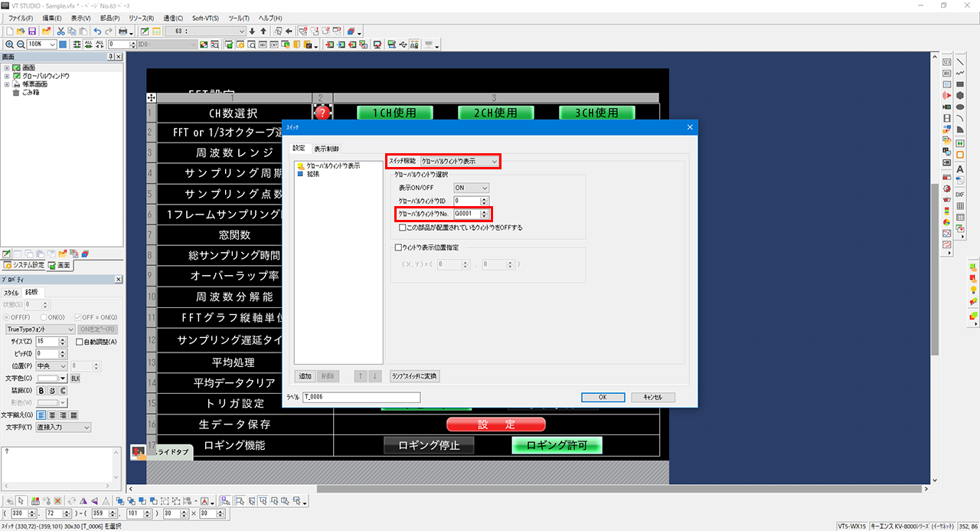The height and width of the screenshot is (531, 980).
Task: Click the Zoom Out magnifier icon
Action: pyautogui.click(x=19, y=44)
